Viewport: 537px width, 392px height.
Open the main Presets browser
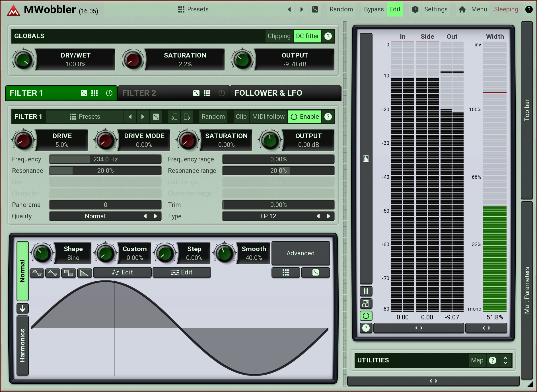[x=193, y=9]
